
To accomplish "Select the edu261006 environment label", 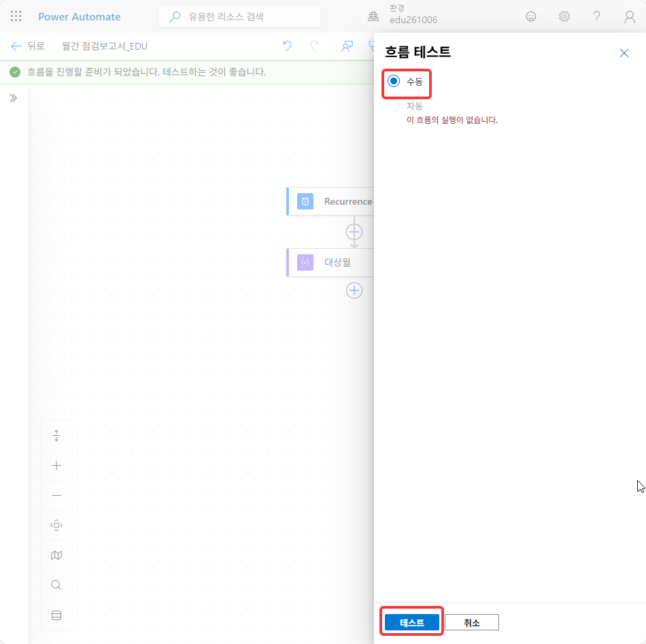I will click(413, 20).
